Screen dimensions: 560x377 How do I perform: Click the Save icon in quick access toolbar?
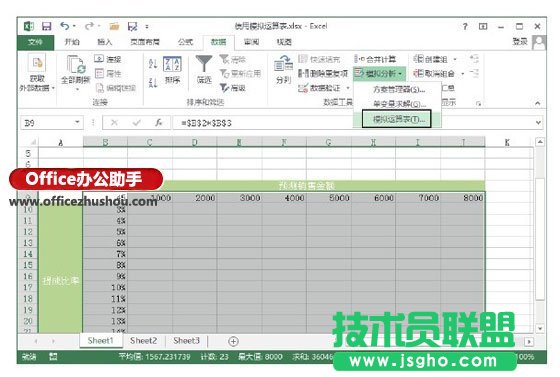[46, 26]
